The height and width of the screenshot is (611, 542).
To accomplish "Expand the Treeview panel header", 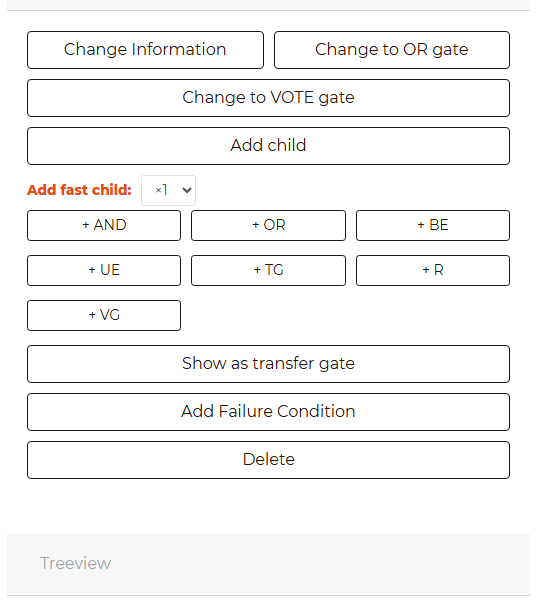I will pos(268,564).
